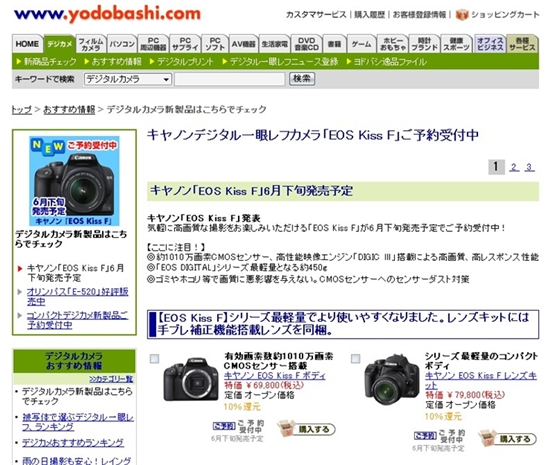Screen dimensions: 550x465
Task: Open the オリンパス E-520 好評販売中 link
Action: [78, 296]
